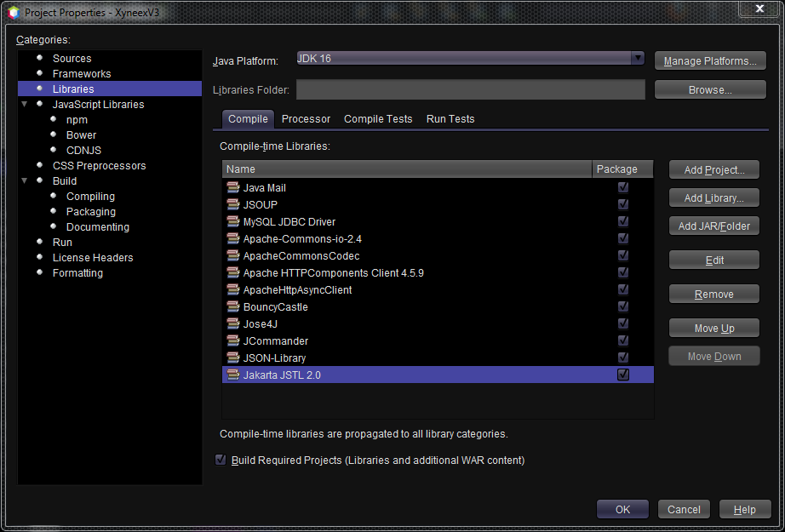Select the CDNJS category

tap(83, 150)
